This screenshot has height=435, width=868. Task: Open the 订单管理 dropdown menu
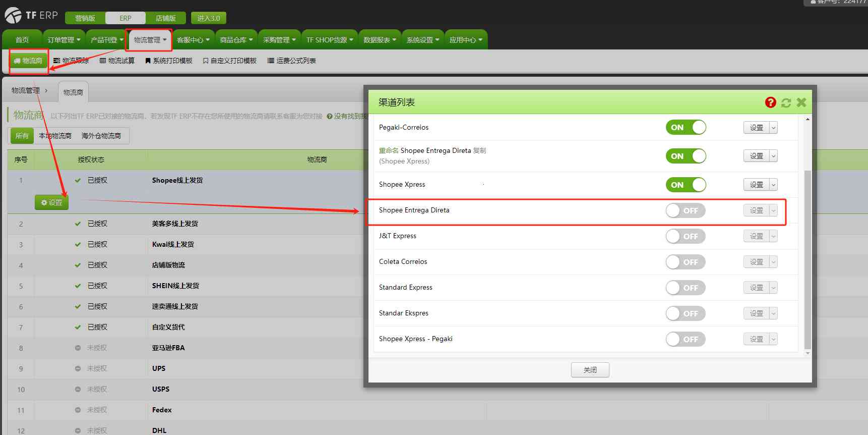pos(64,40)
